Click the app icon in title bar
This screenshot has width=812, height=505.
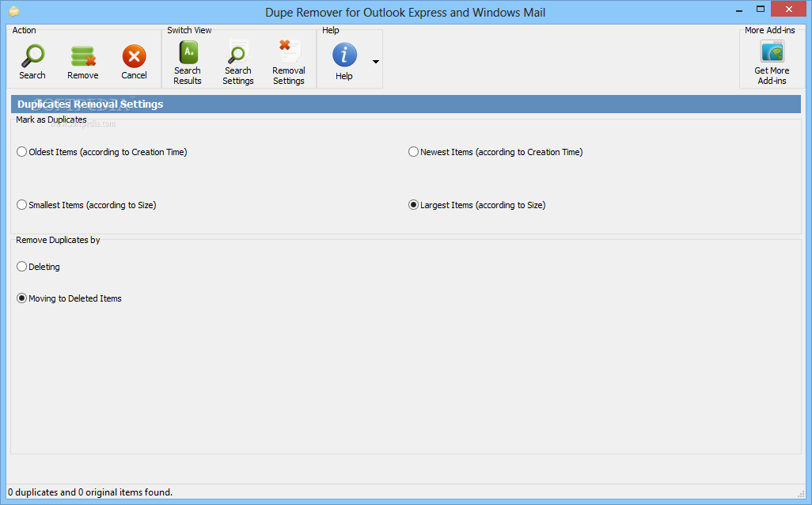pyautogui.click(x=14, y=11)
